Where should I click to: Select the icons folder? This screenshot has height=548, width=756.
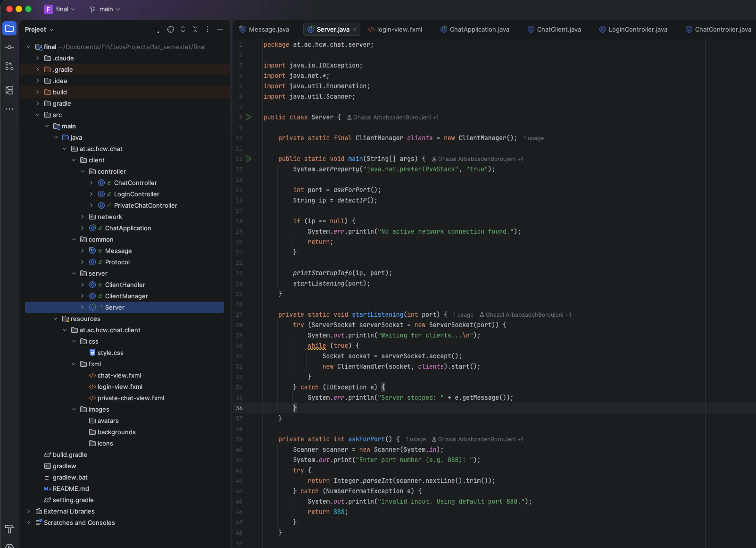(105, 443)
